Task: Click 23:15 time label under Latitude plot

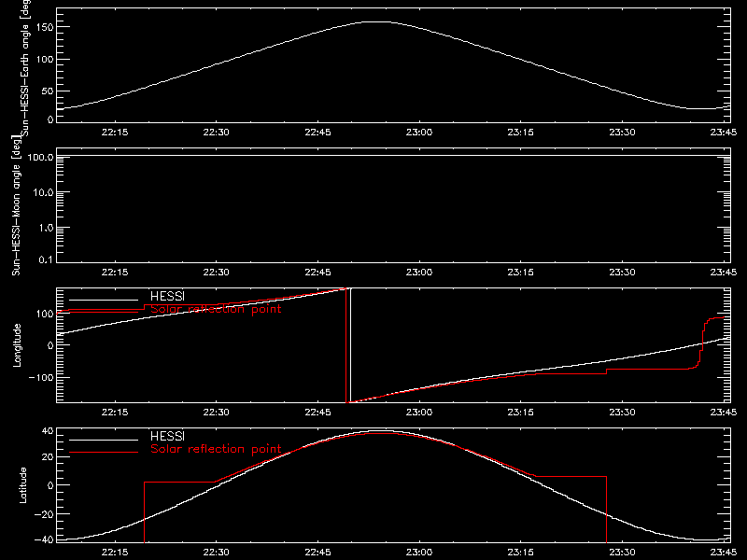Action: [x=521, y=553]
